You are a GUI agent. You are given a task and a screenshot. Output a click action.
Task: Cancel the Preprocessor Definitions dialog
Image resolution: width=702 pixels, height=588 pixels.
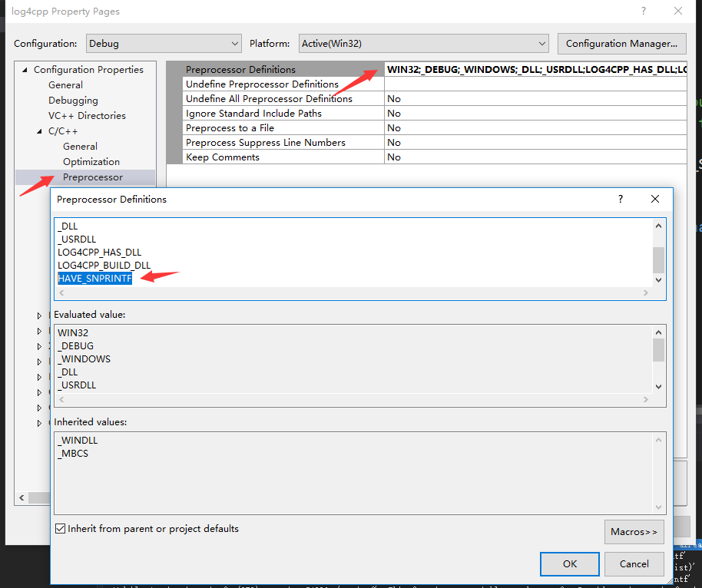pyautogui.click(x=634, y=564)
